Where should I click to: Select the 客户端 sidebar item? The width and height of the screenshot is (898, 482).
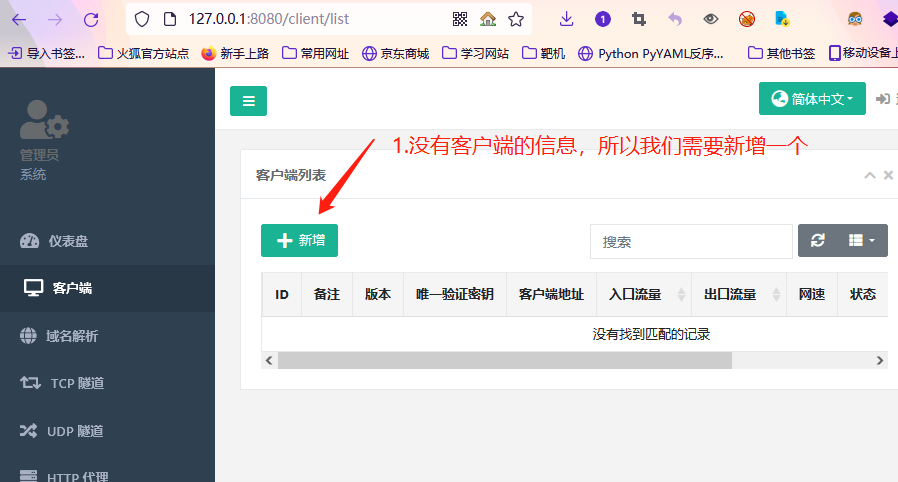click(107, 288)
